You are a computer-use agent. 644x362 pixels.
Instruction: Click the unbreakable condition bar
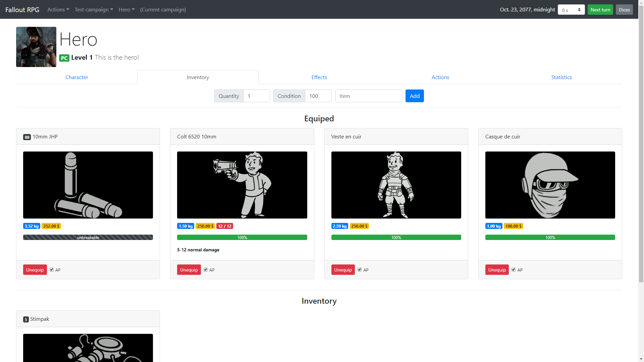point(88,237)
